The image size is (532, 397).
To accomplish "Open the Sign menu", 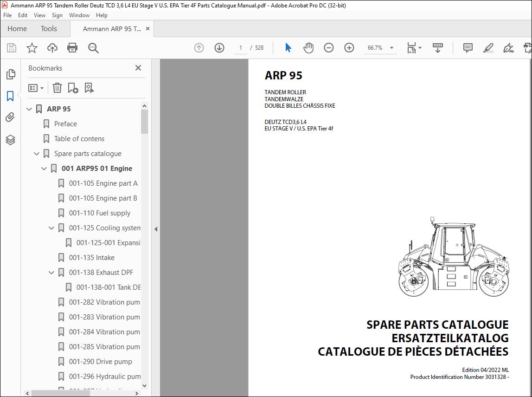I will (x=57, y=15).
